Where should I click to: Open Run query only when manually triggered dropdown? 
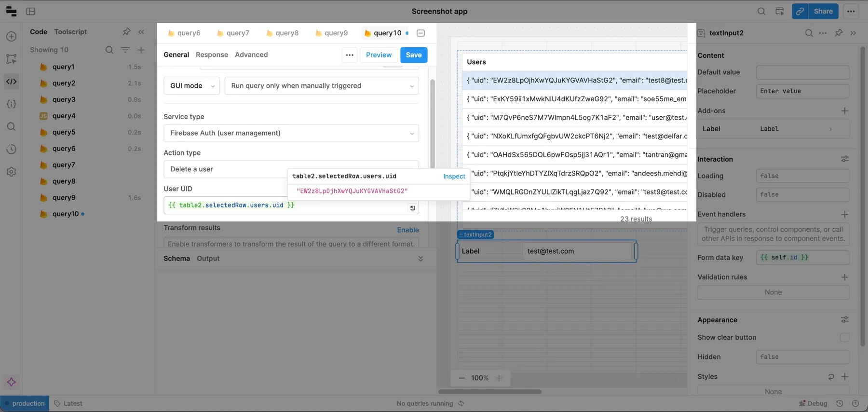point(322,86)
